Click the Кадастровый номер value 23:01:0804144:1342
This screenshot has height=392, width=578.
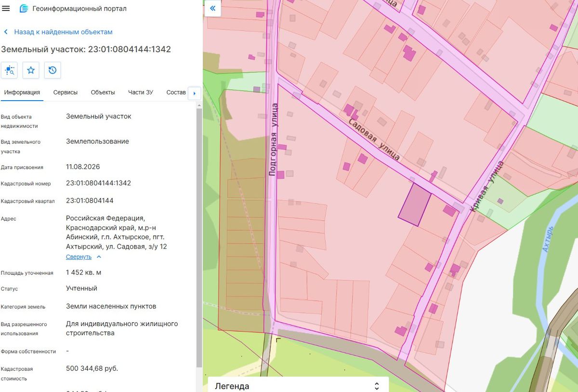(x=98, y=183)
